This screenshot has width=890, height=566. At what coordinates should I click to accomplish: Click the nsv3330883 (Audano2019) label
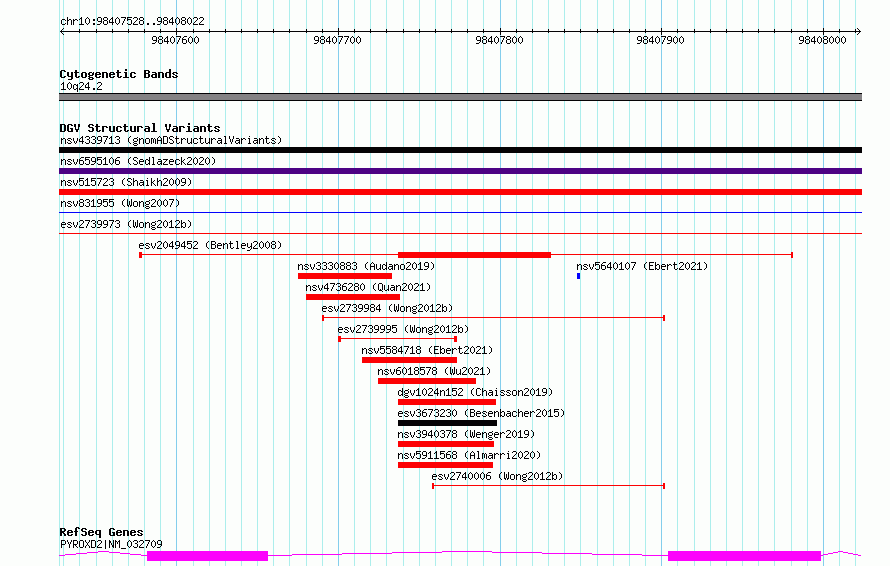pyautogui.click(x=366, y=266)
